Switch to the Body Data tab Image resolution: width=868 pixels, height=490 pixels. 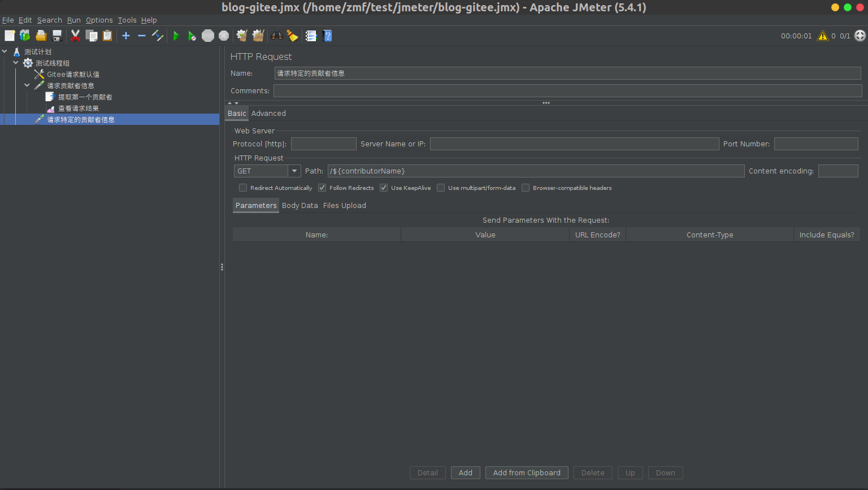(300, 205)
